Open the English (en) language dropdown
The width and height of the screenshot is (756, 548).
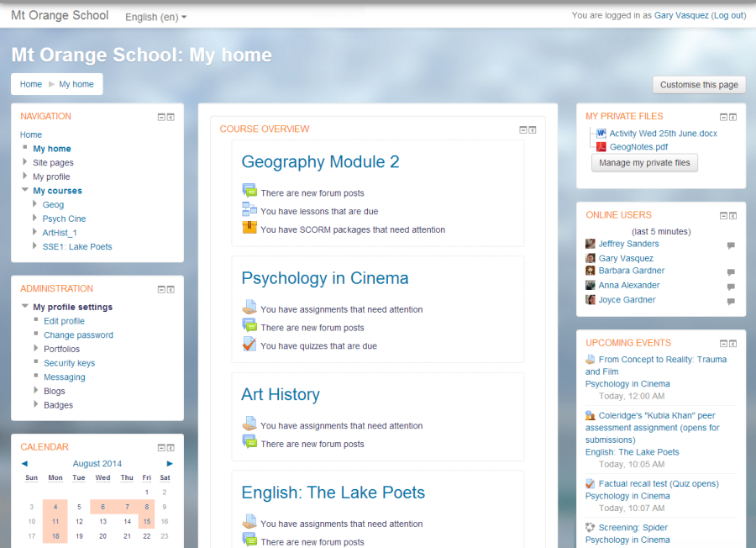point(154,17)
